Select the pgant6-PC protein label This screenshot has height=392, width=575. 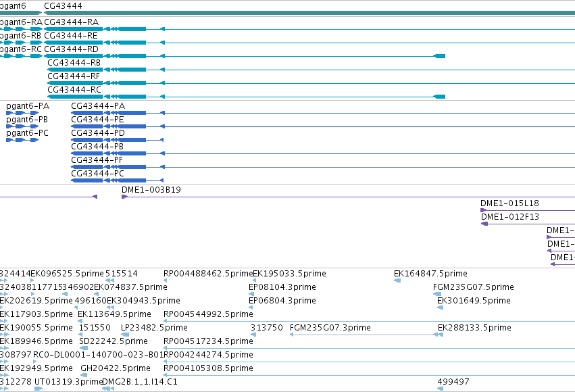(x=27, y=133)
